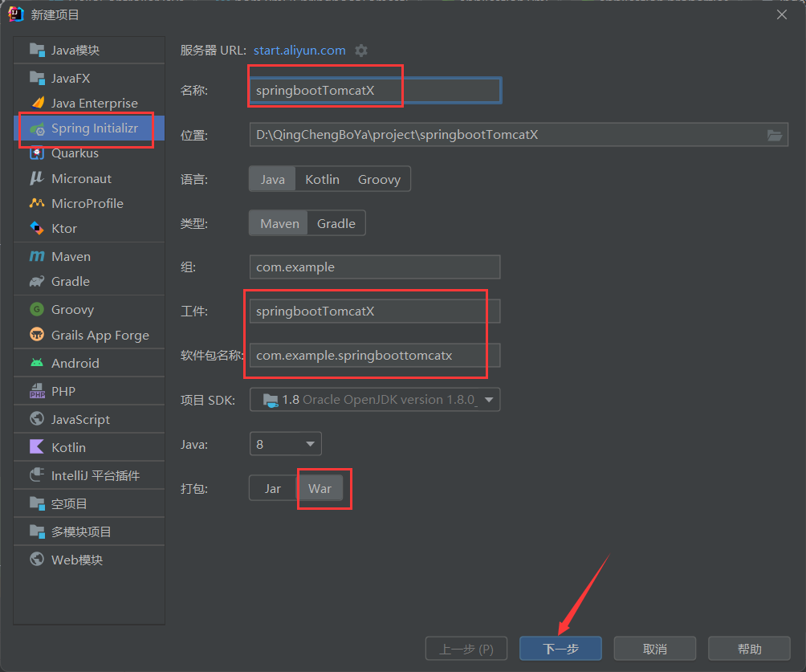Click the 多模块项目 folder icon
806x672 pixels.
pos(37,531)
